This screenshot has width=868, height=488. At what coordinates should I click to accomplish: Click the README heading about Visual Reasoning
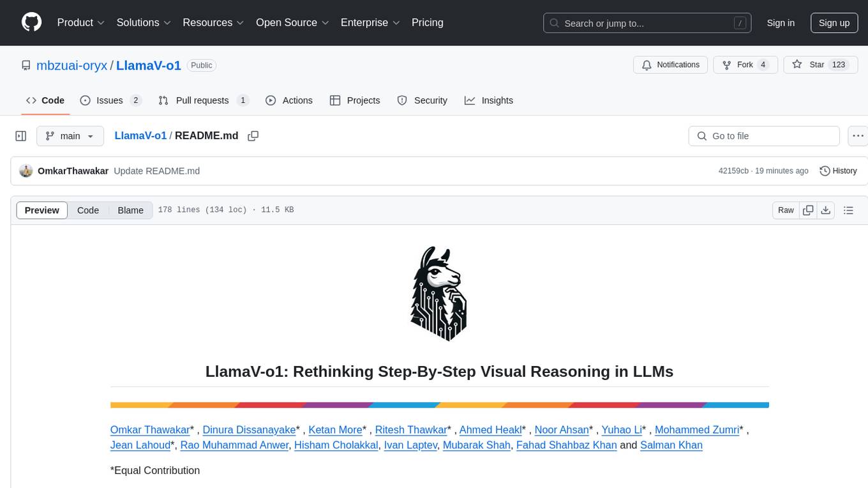(x=439, y=371)
